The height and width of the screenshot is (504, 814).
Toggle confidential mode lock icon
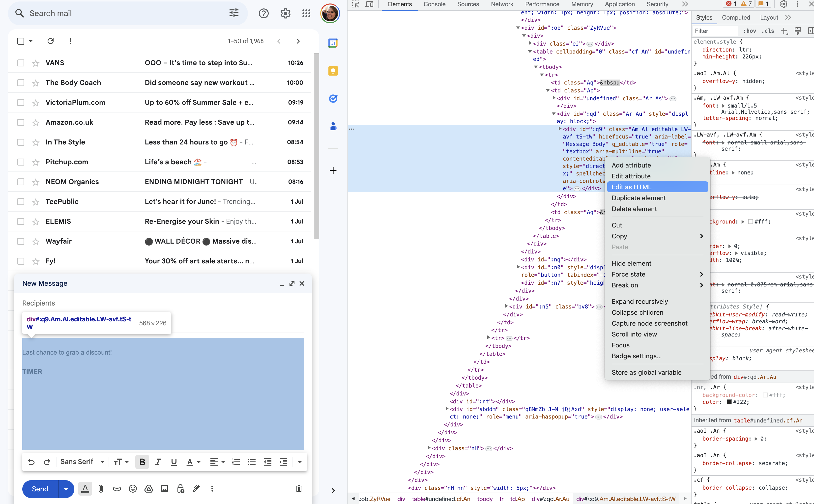[x=180, y=489]
